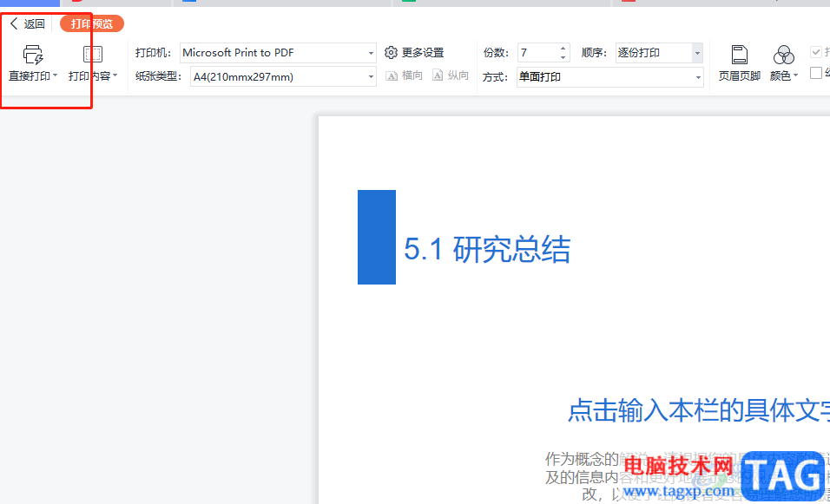
Task: Open the 直接打印 dropdown arrow
Action: (55, 75)
